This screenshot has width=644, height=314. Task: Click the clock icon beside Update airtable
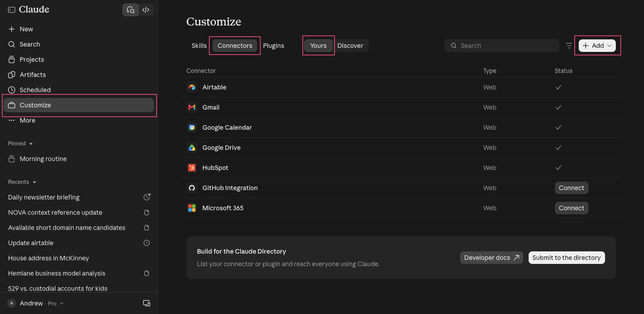(x=146, y=243)
